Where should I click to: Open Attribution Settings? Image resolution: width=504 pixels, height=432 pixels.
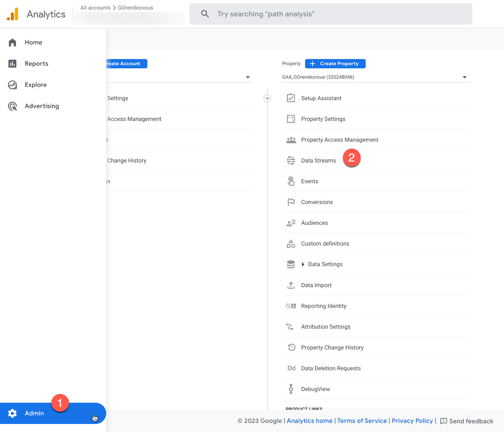coord(375,327)
